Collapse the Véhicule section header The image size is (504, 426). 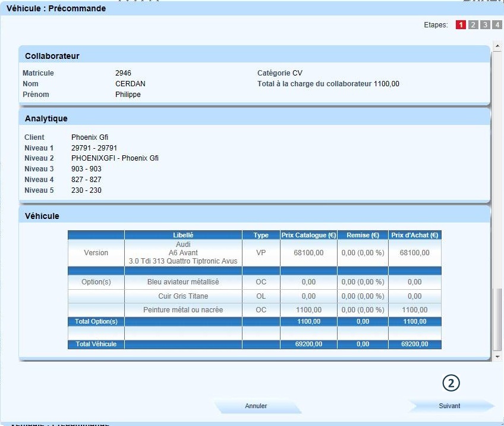pyautogui.click(x=254, y=216)
